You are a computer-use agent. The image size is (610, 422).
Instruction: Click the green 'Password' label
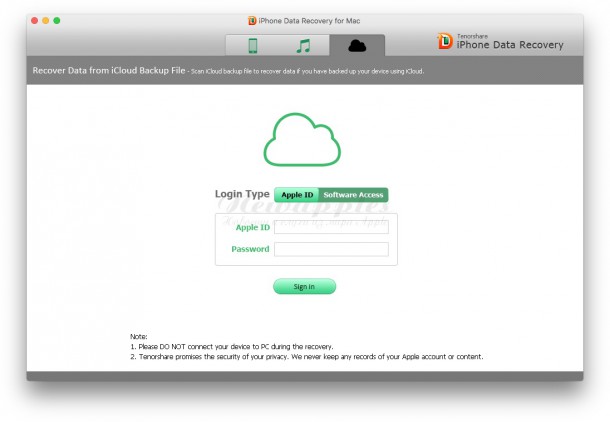click(250, 249)
